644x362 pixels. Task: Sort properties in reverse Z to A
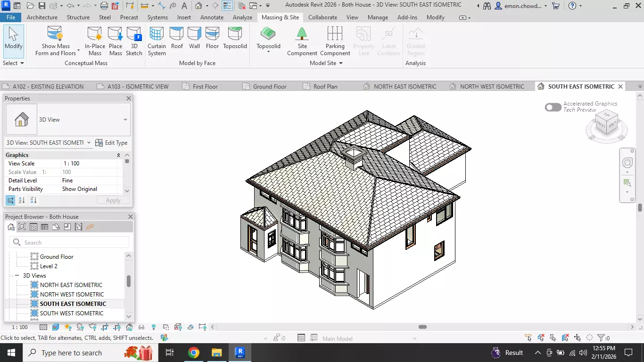click(33, 200)
